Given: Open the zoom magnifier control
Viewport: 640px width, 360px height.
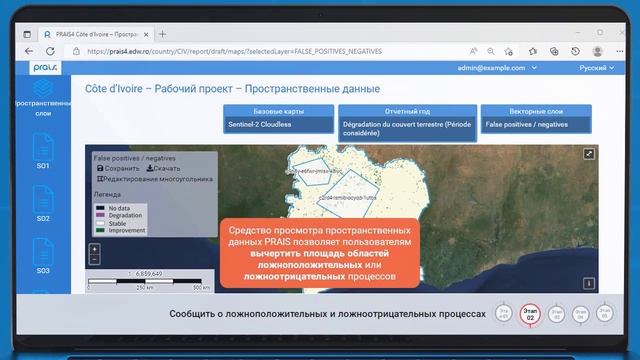Looking at the screenshot, I should coord(491,51).
